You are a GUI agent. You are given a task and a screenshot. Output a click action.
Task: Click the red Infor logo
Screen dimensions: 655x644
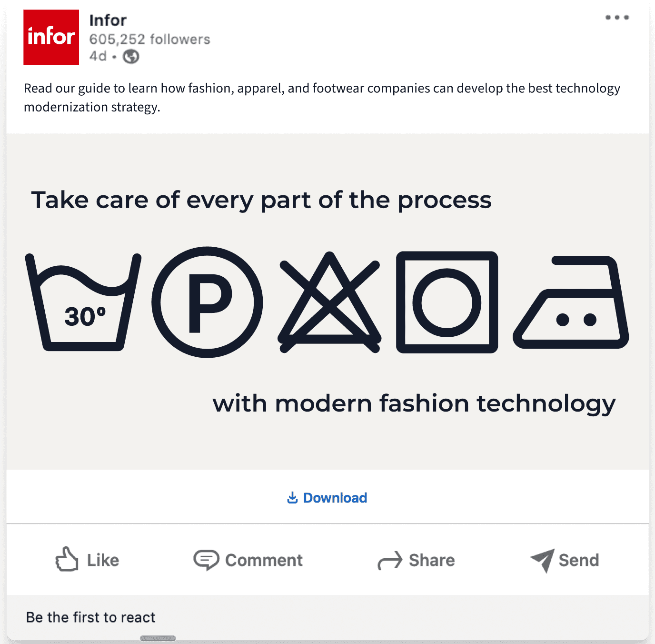tap(51, 37)
